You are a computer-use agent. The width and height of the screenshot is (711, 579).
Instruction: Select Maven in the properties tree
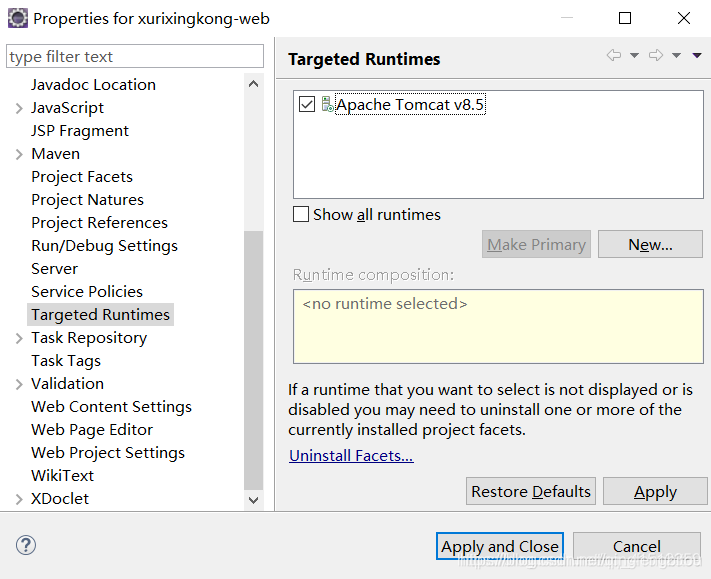(x=55, y=154)
